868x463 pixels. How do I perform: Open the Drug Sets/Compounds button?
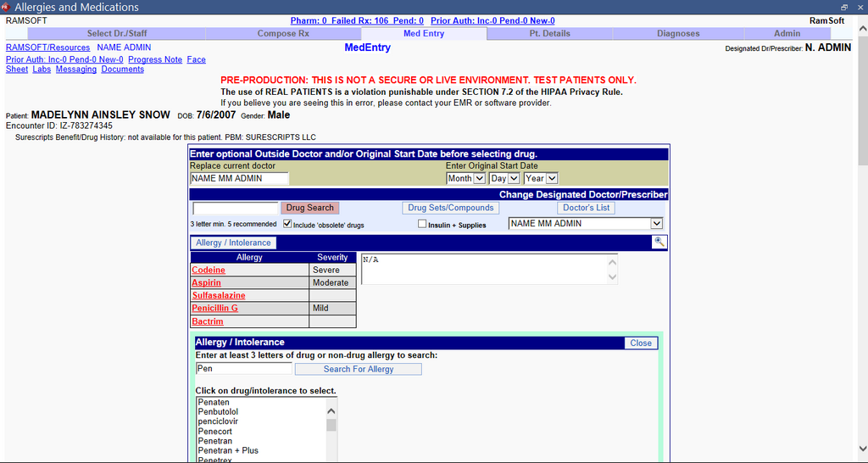tap(450, 208)
